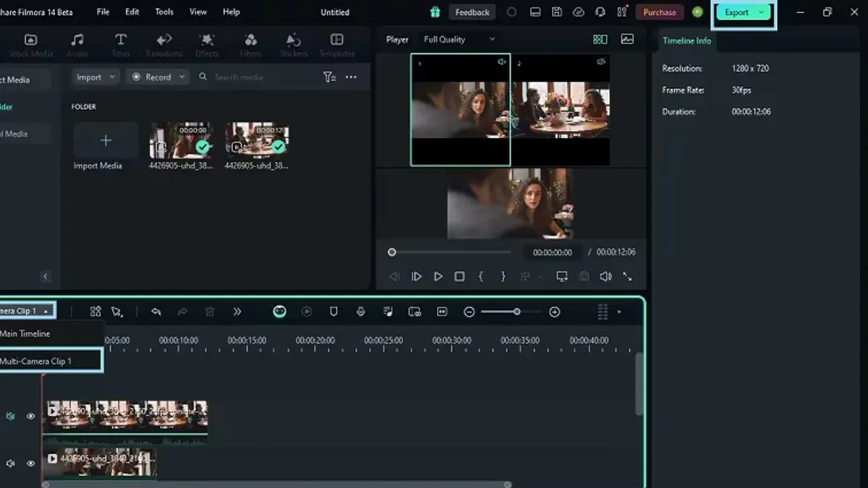Open the Help menu
This screenshot has height=488, width=868.
[231, 12]
